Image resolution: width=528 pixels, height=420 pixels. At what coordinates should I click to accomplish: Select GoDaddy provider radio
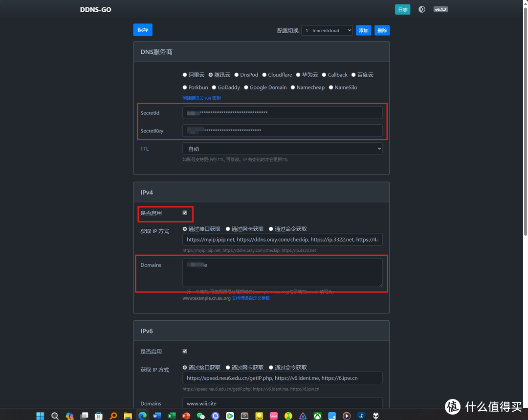(214, 87)
